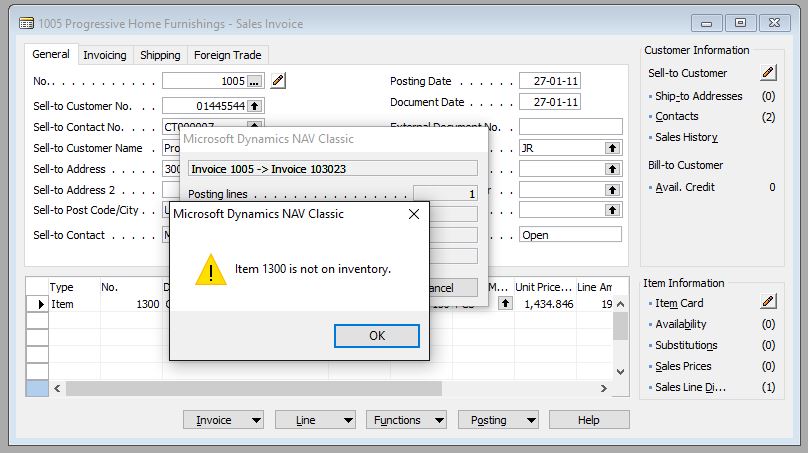Viewport: 808px width, 453px height.
Task: Click OK on the inventory warning
Action: pos(377,335)
